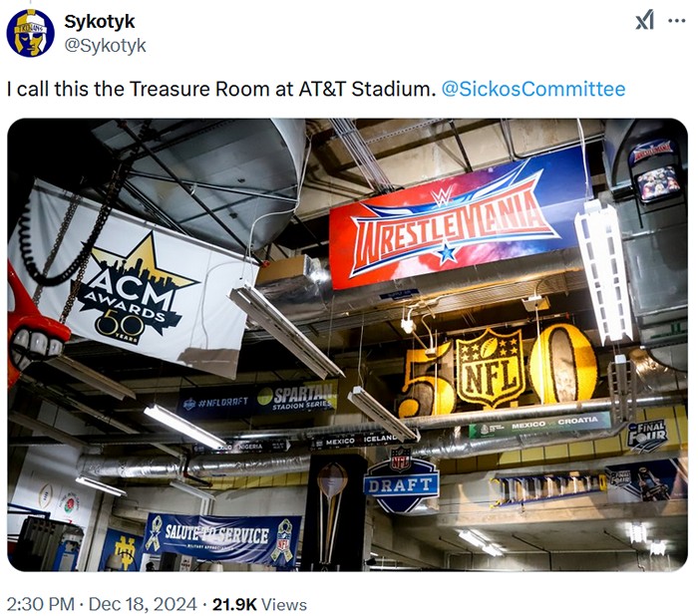Click the 21.9K Views count

pyautogui.click(x=259, y=604)
